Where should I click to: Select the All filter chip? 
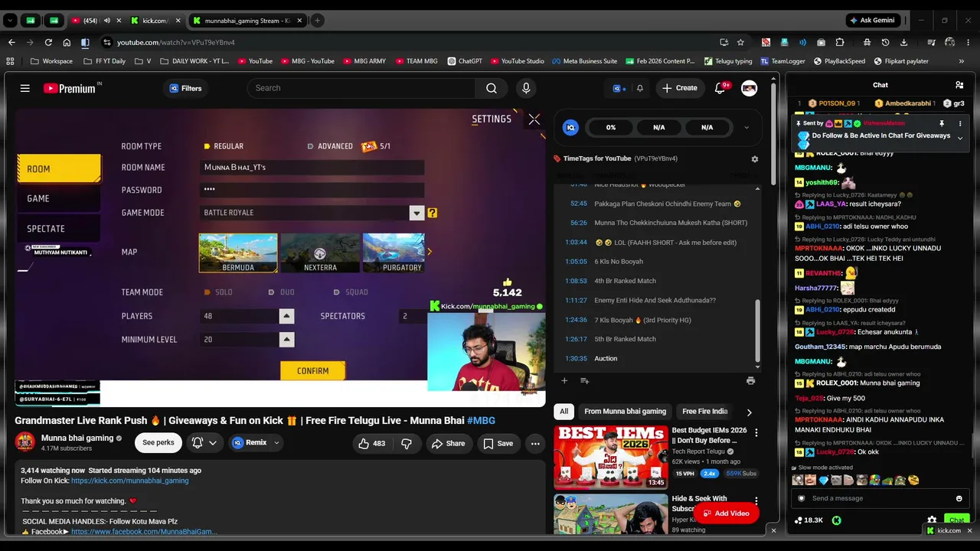[x=564, y=411]
